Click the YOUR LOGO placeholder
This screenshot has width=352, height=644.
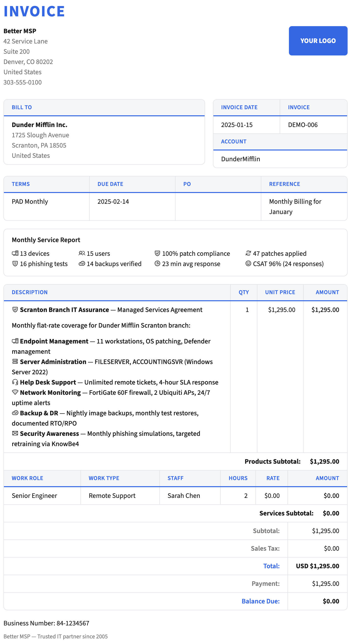coord(318,41)
